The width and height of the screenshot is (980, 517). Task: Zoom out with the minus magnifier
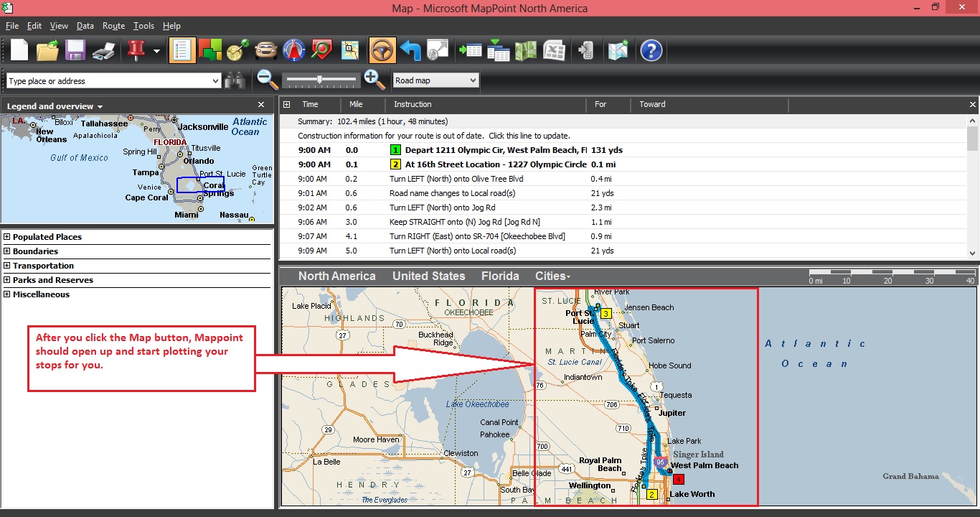tap(268, 79)
